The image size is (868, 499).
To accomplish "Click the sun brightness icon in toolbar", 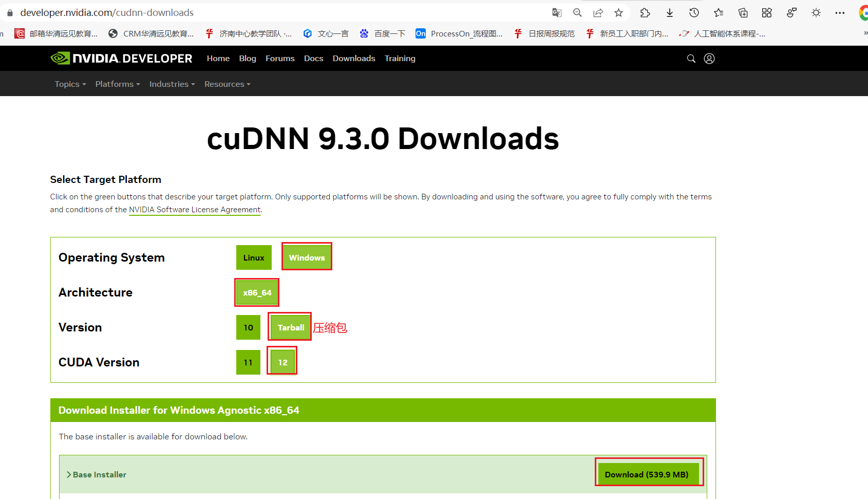I will click(816, 13).
